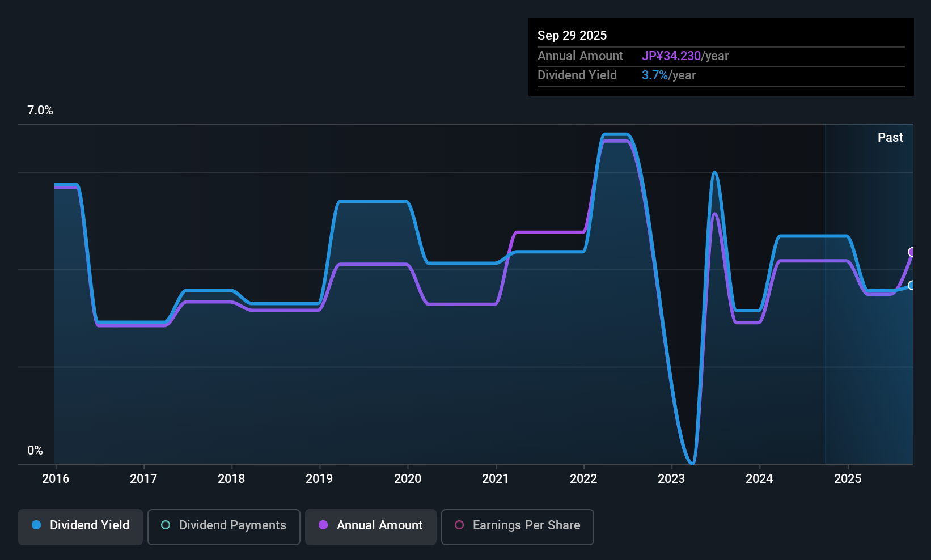Click the 2016 x-axis label

pyautogui.click(x=56, y=479)
